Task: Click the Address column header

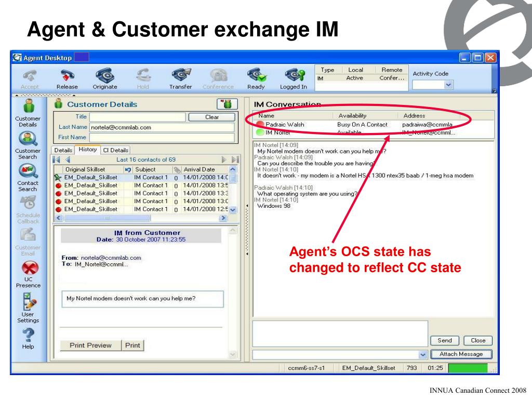Action: [414, 116]
